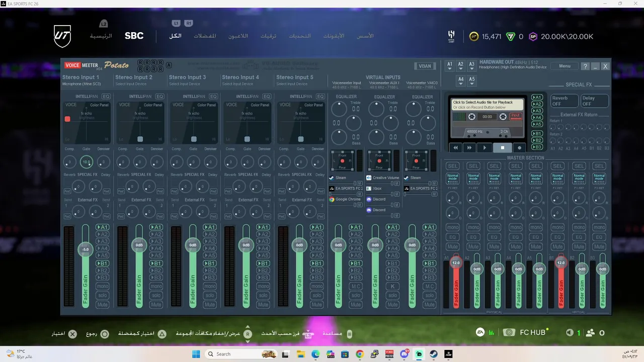Click the red A1 master fader at 12.0
The image size is (644, 362).
pyautogui.click(x=456, y=262)
